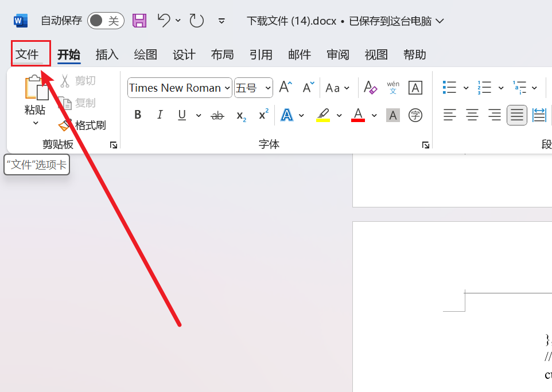
Task: Open the 引用 tab
Action: pos(261,54)
